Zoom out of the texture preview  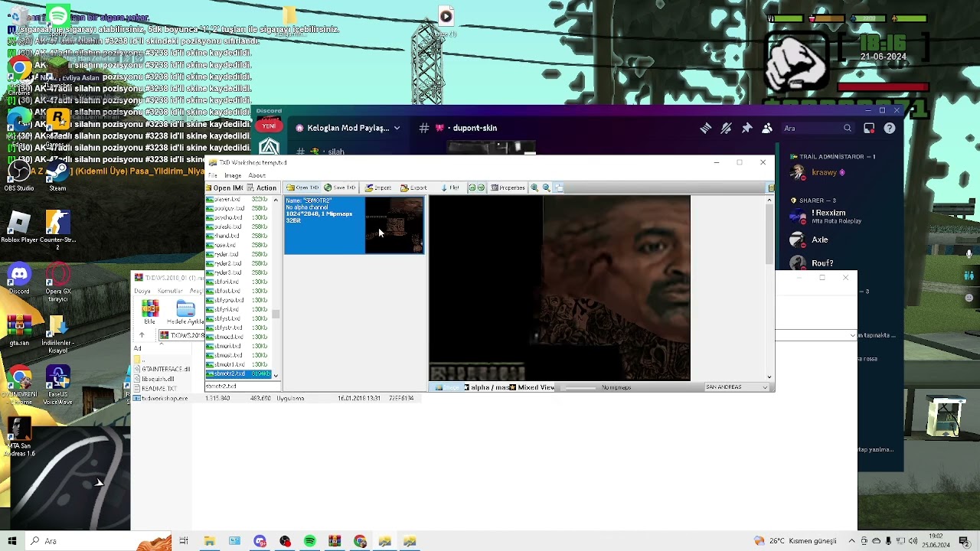click(546, 187)
